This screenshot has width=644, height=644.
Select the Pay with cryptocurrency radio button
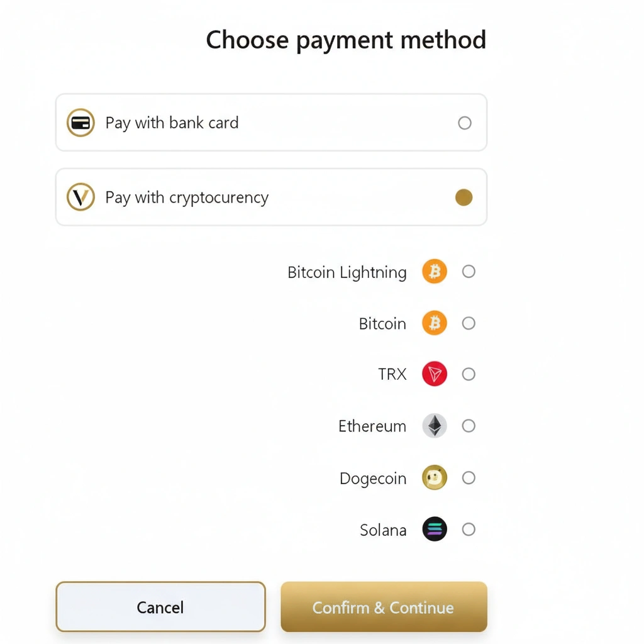464,197
